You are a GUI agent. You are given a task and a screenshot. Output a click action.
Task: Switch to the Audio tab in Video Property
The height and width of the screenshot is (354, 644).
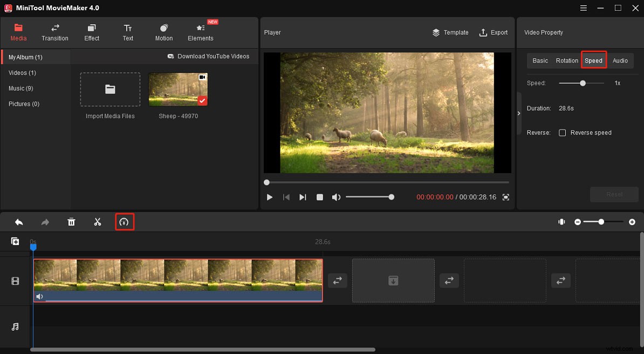pyautogui.click(x=620, y=60)
